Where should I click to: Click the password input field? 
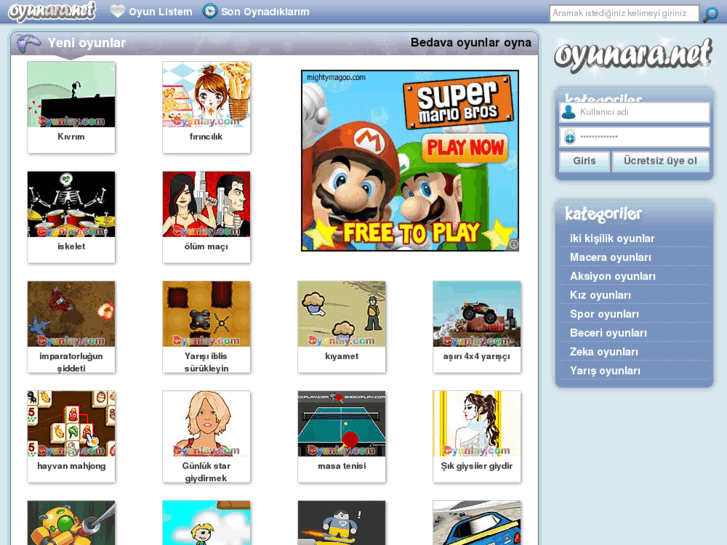tap(634, 137)
